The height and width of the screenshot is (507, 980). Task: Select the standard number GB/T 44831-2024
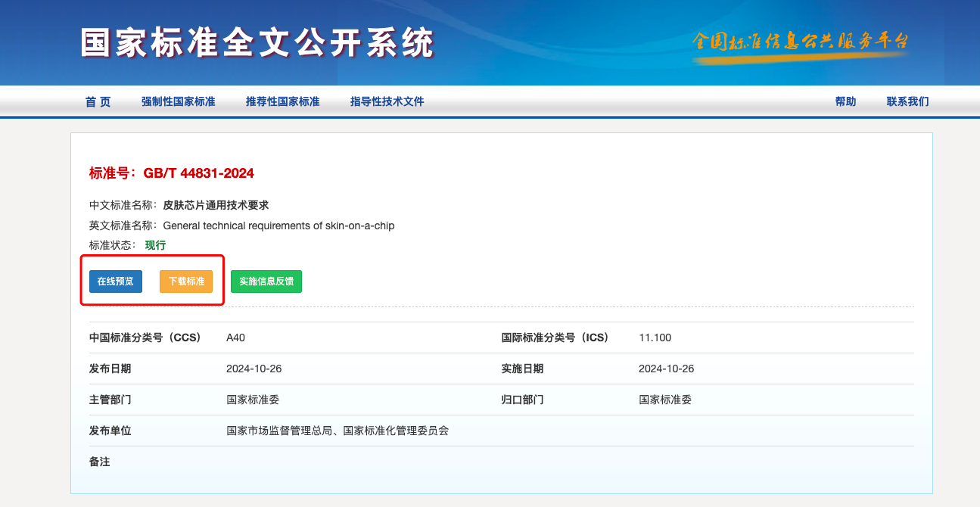(x=199, y=173)
